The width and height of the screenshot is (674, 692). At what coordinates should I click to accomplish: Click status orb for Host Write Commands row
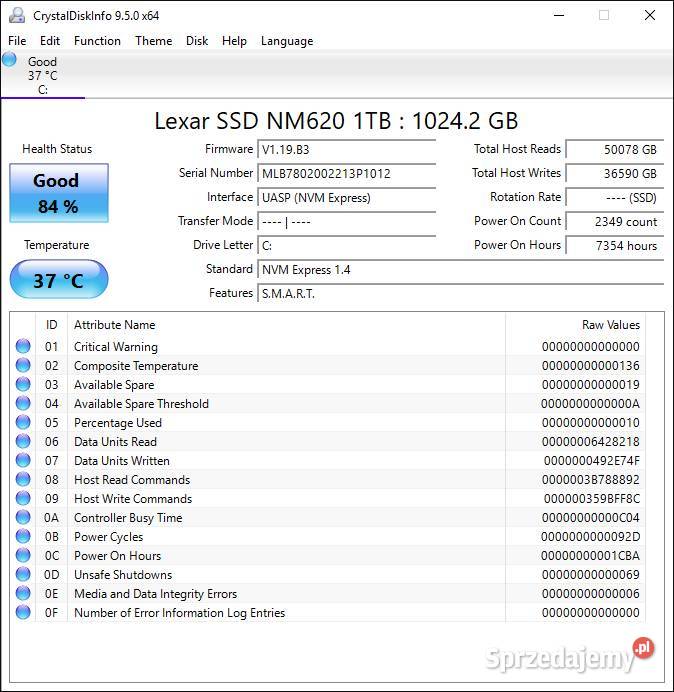pos(23,498)
